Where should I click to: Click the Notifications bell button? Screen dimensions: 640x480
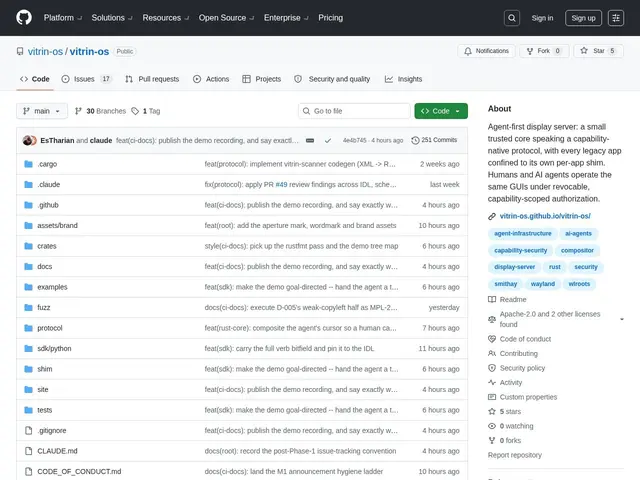click(486, 51)
